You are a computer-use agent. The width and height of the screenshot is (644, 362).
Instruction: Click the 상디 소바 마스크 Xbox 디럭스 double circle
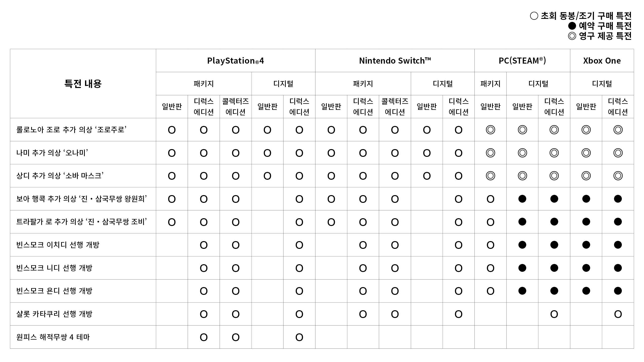pyautogui.click(x=618, y=176)
